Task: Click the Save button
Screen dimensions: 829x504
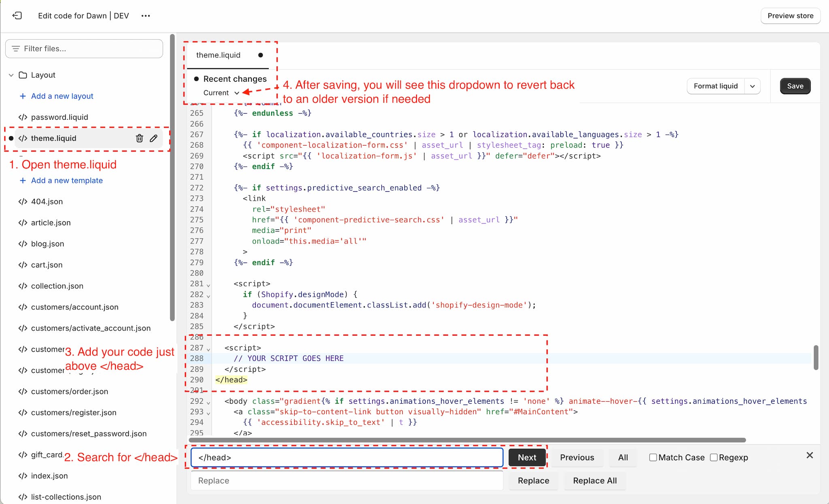Action: pos(795,86)
